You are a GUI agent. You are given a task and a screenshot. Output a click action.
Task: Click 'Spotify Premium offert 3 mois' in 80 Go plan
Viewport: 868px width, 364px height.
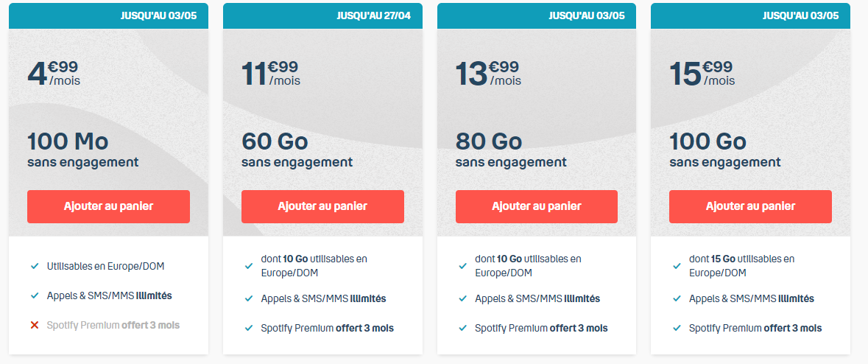tap(541, 328)
